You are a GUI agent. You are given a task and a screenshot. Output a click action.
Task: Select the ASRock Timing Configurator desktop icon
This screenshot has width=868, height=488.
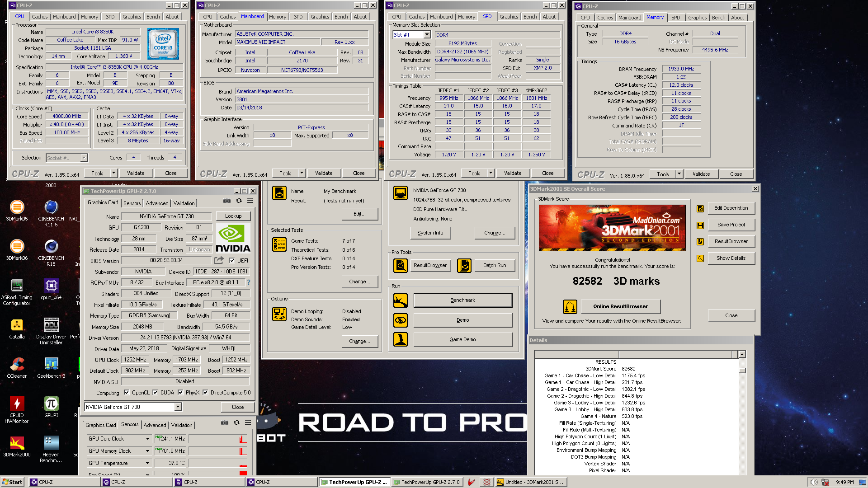click(17, 292)
